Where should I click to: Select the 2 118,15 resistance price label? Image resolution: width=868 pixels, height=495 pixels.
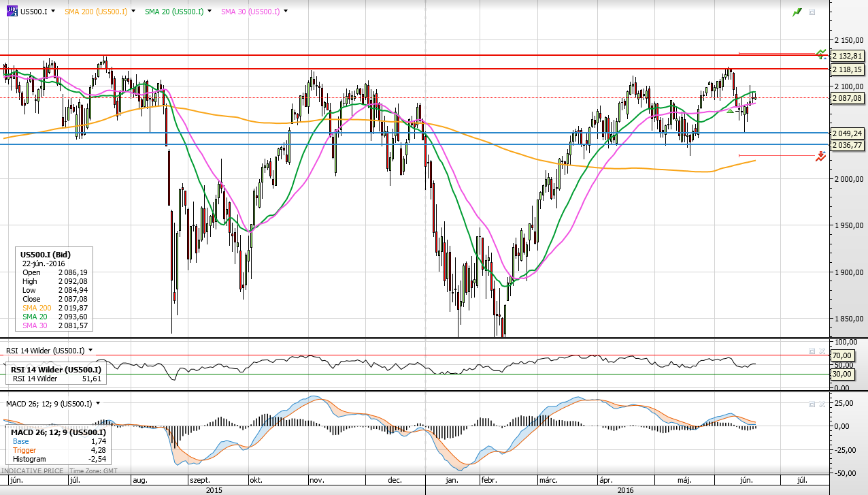point(849,69)
